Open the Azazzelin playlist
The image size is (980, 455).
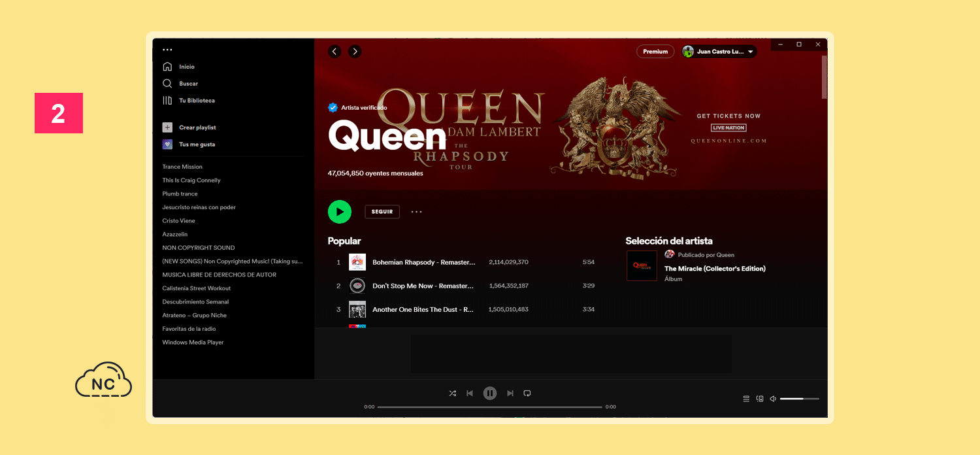click(175, 234)
